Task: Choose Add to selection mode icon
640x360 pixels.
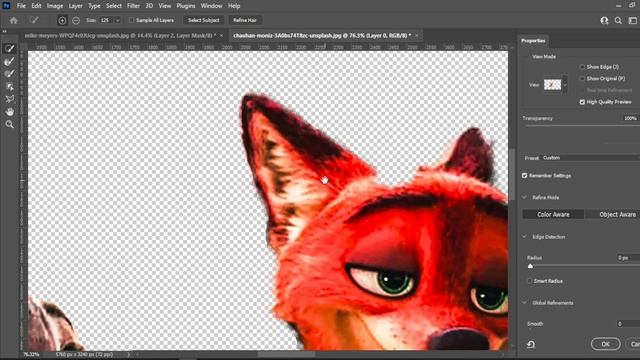Action: click(x=62, y=20)
